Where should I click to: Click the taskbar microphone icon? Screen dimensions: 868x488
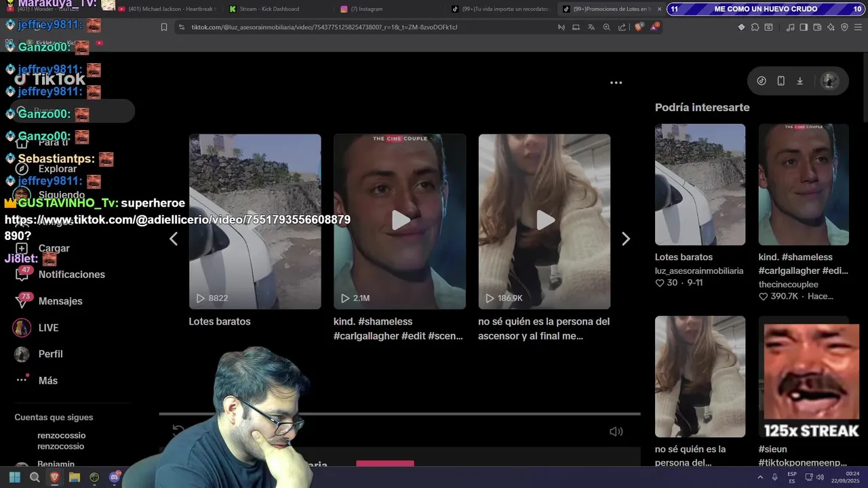775,477
